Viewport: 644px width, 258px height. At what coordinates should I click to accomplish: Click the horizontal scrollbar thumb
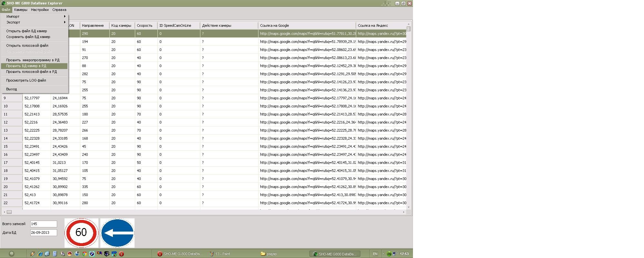click(x=9, y=212)
